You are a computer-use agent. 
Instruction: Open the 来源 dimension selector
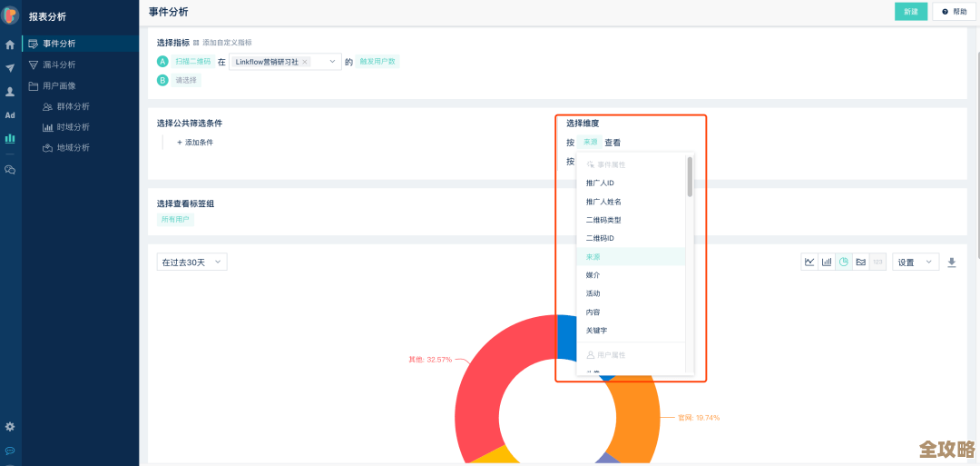590,143
